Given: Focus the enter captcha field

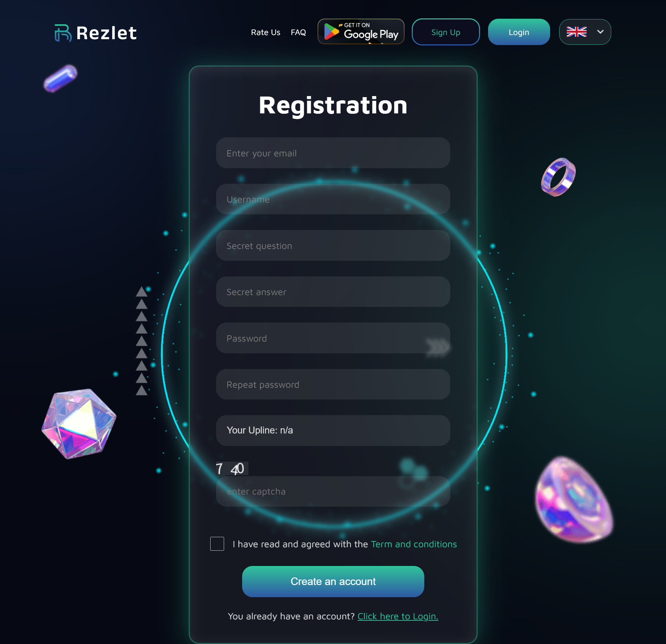Looking at the screenshot, I should 333,491.
